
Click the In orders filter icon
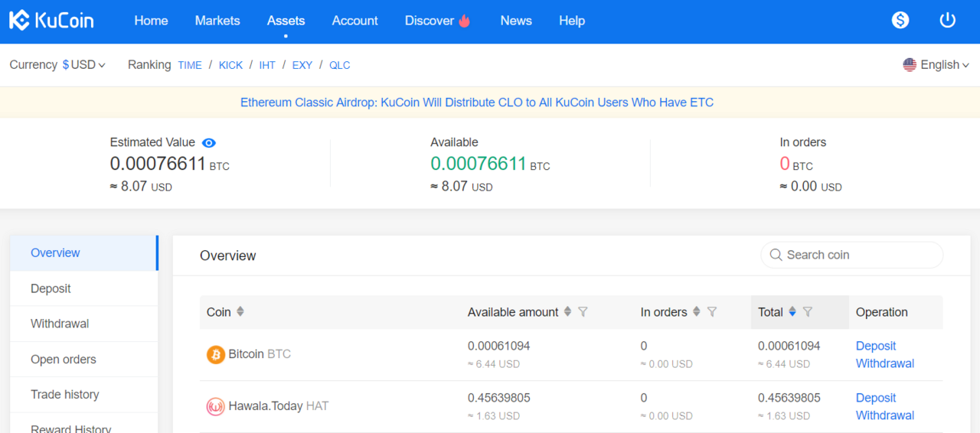pos(712,312)
